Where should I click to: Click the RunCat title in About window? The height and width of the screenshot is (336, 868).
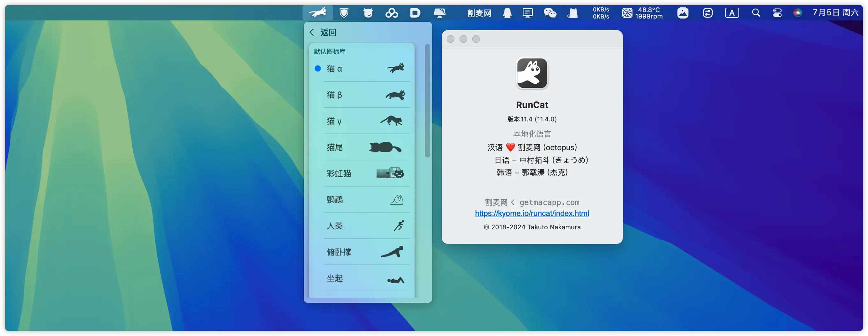(x=532, y=105)
